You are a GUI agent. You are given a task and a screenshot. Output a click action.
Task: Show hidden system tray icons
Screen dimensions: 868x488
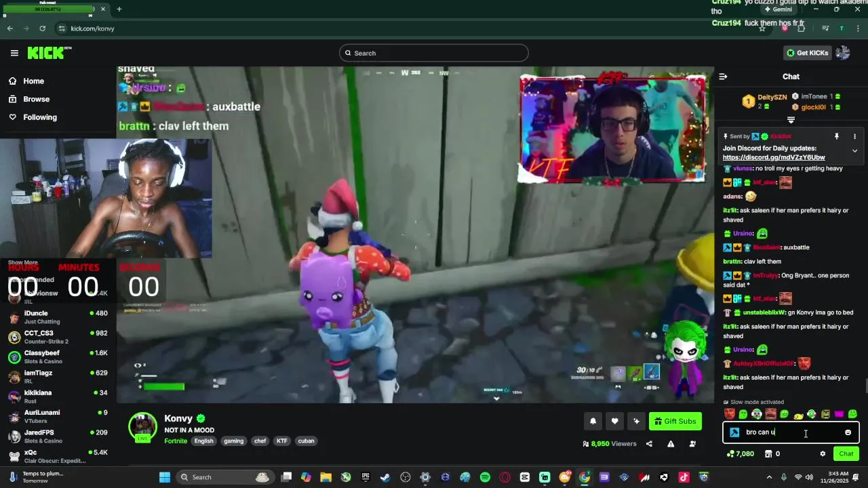click(x=770, y=477)
